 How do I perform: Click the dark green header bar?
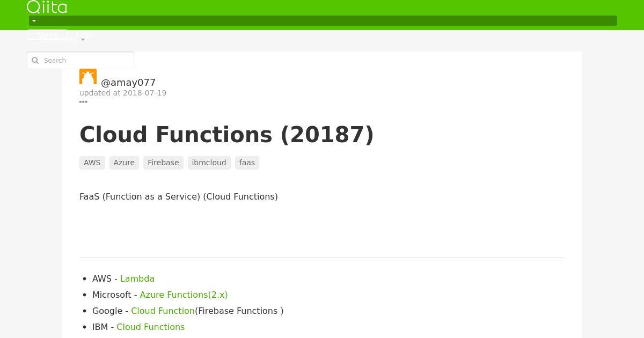click(x=323, y=21)
